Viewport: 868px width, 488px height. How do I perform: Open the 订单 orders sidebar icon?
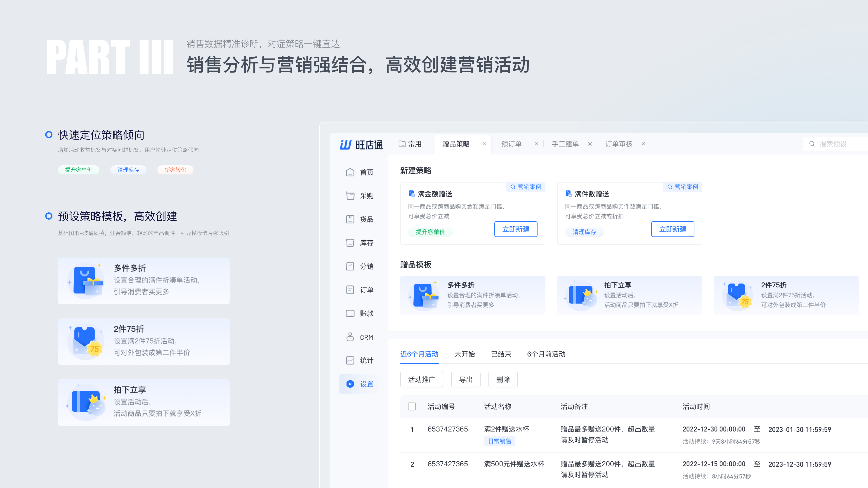[x=350, y=290]
